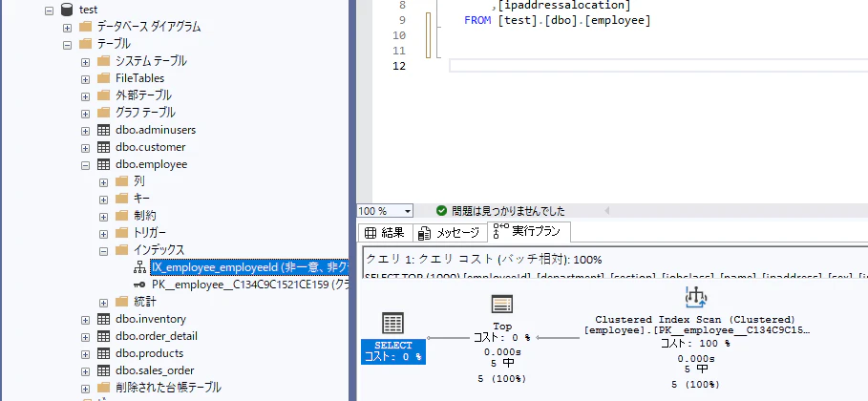Screen dimensions: 868x401
Task: Click the 削除された台帳テーブル folder icon
Action: pyautogui.click(x=103, y=388)
